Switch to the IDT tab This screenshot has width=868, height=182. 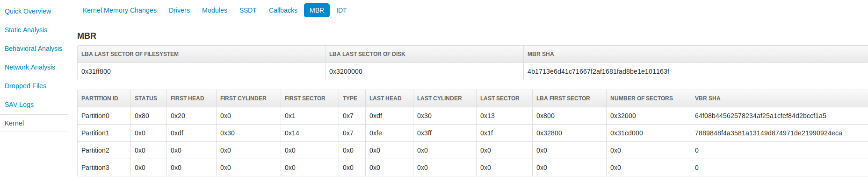point(341,10)
